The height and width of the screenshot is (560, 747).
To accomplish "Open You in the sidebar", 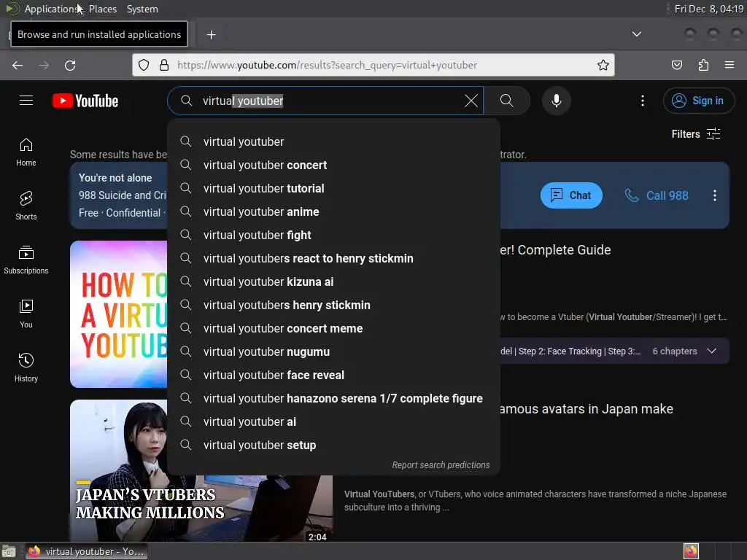I will [x=26, y=314].
